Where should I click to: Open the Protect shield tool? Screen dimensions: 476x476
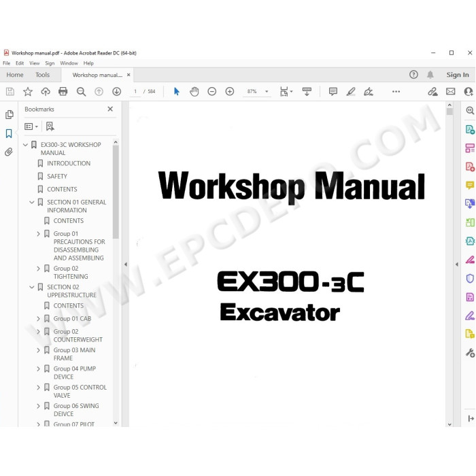(470, 278)
